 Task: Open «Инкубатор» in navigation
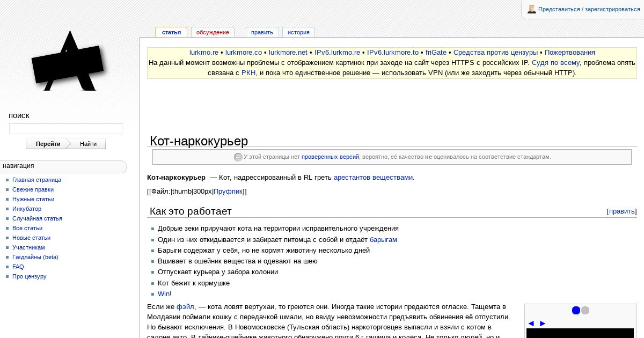click(x=27, y=209)
